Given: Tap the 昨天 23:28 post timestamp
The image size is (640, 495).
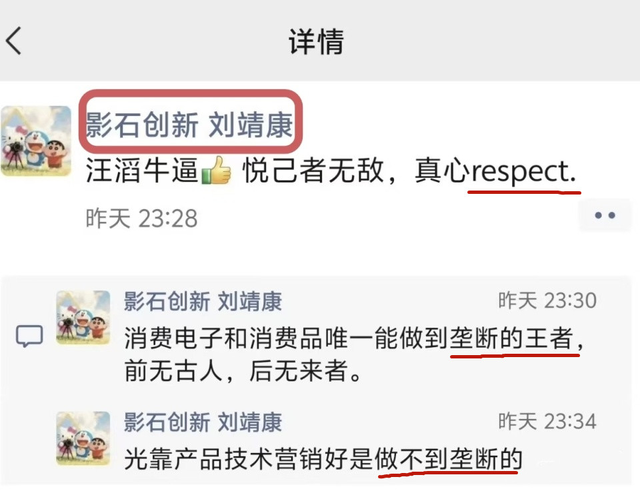Looking at the screenshot, I should pos(142,218).
